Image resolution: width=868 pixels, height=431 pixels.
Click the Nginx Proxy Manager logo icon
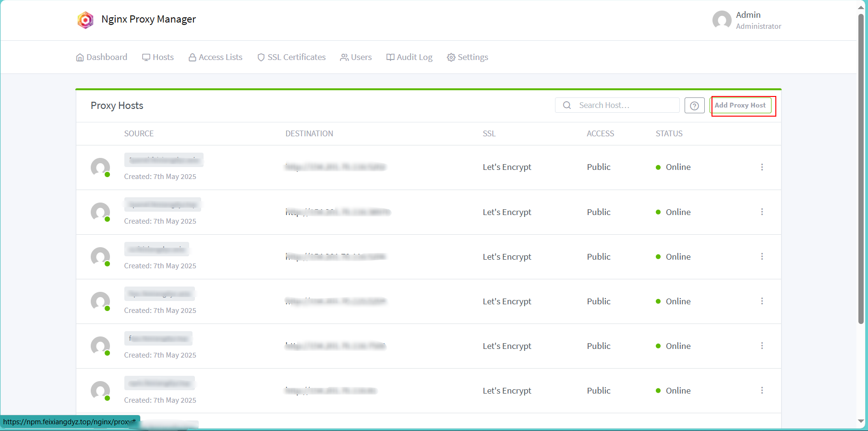tap(85, 20)
